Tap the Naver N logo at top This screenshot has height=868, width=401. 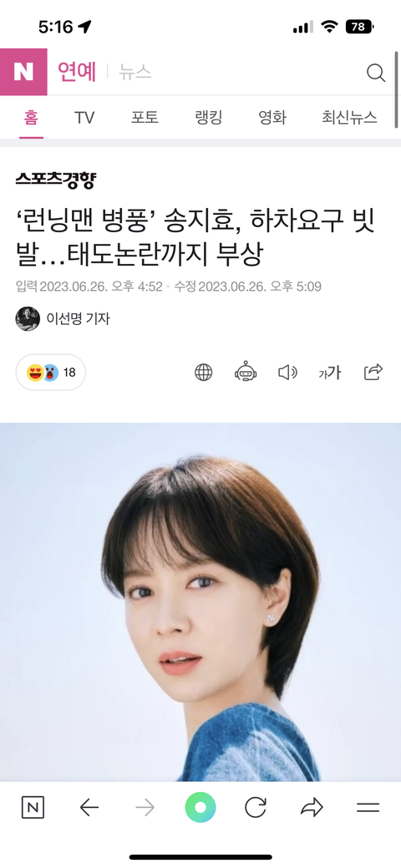coord(23,72)
